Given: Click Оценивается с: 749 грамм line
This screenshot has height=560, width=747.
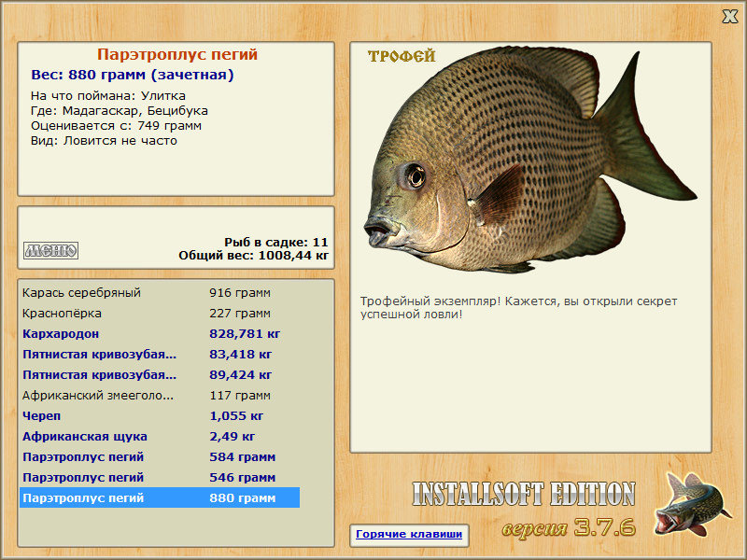Looking at the screenshot, I should (116, 126).
